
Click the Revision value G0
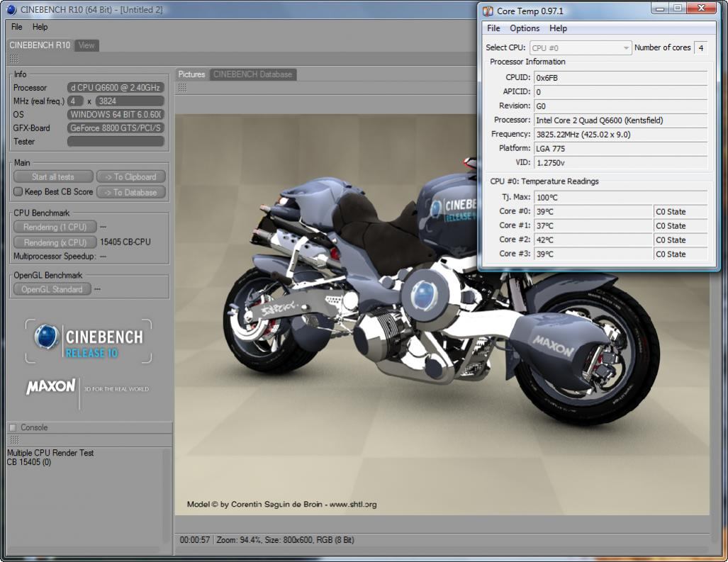tap(620, 106)
